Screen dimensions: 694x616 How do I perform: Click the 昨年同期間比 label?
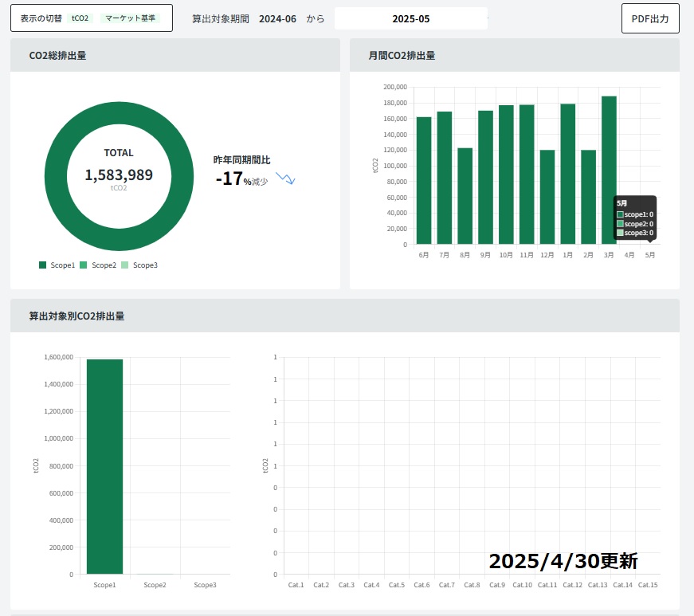(241, 159)
